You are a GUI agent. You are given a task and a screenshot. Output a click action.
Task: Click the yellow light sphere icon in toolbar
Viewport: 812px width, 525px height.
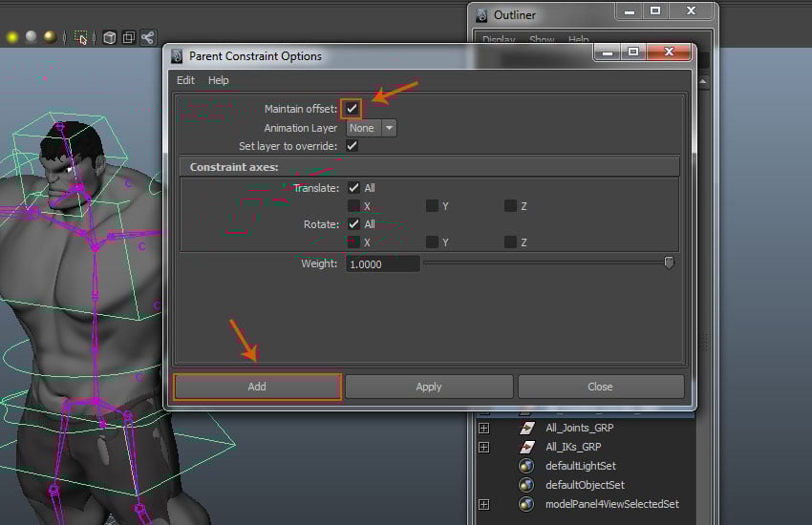12,37
